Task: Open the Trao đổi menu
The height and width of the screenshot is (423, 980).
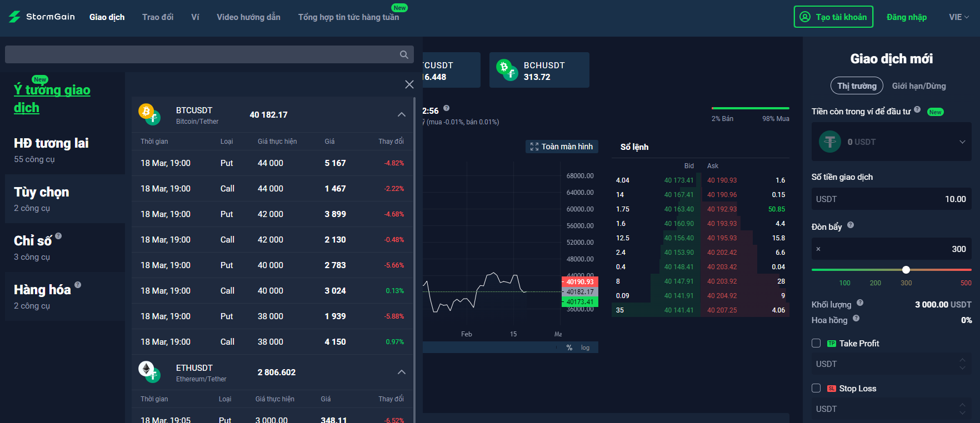Action: pyautogui.click(x=158, y=17)
